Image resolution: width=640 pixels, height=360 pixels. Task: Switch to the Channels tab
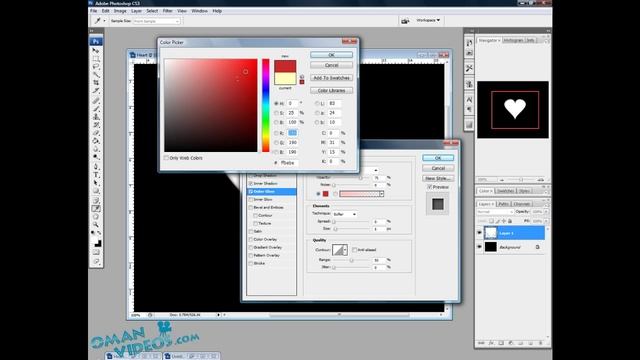pyautogui.click(x=522, y=204)
